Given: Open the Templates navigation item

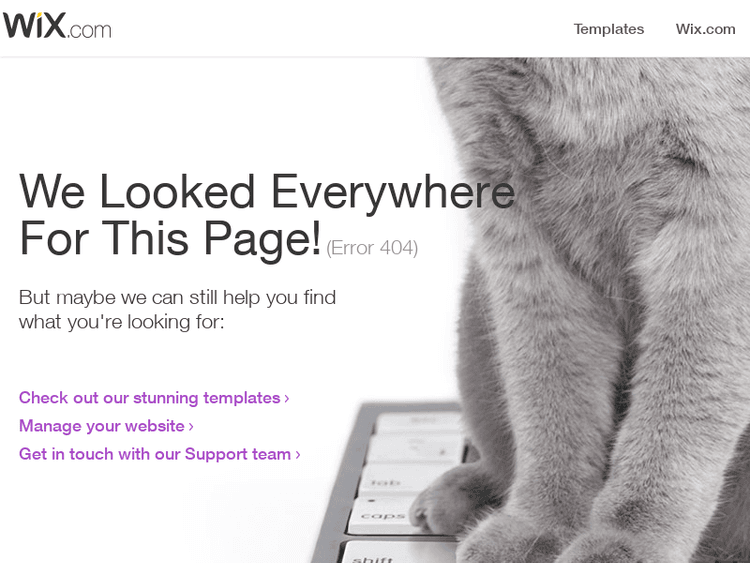Looking at the screenshot, I should coord(608,29).
